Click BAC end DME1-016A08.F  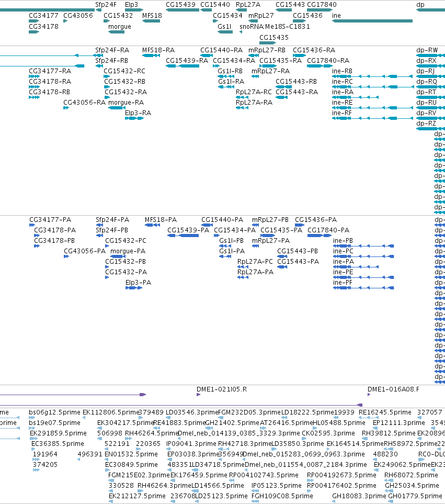(393, 389)
